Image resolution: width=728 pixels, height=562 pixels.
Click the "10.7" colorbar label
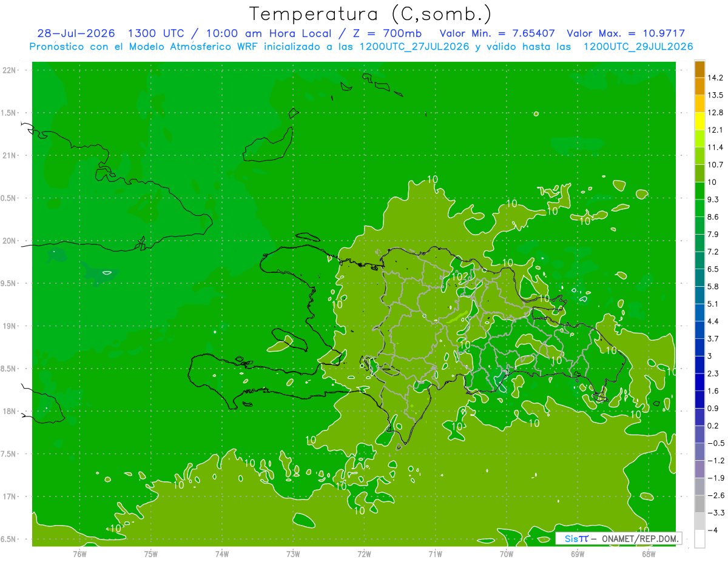[715, 165]
